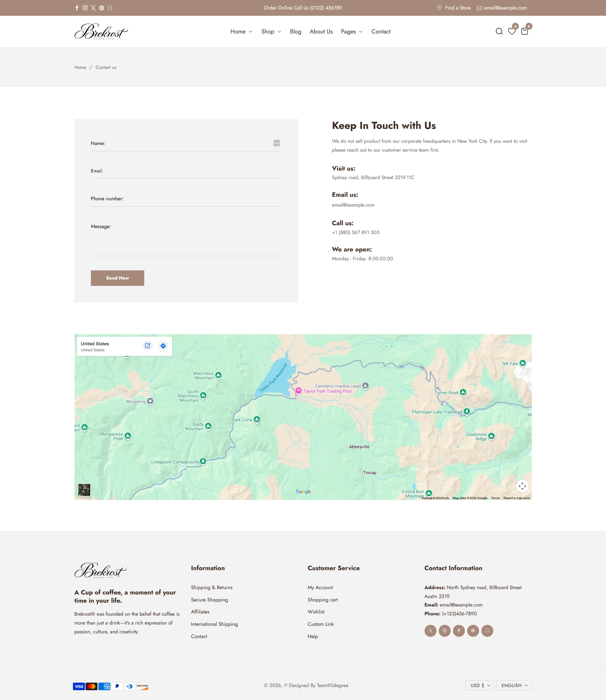
Task: Click the footer Pinterest circle icon
Action: click(473, 631)
